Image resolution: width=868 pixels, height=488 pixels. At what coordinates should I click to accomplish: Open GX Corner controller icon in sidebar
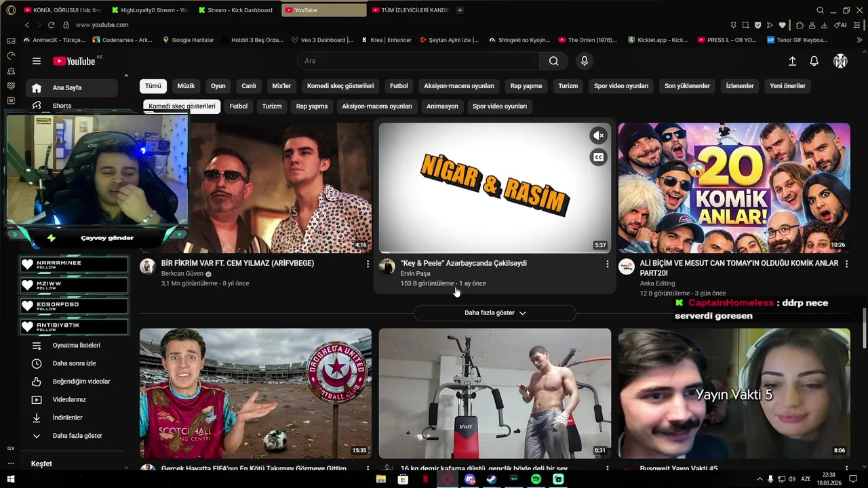11,41
